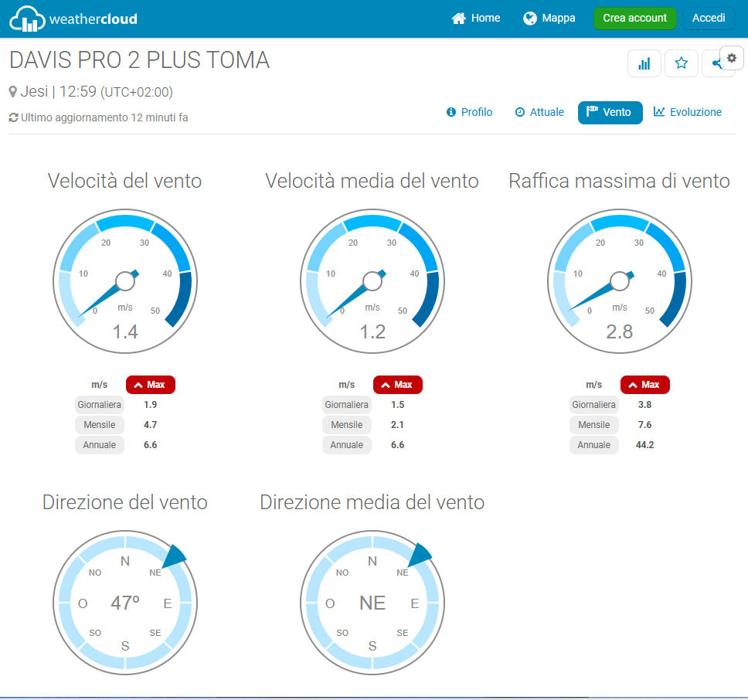Viewport: 748px width, 700px height.
Task: Click the share icon button
Action: (715, 63)
